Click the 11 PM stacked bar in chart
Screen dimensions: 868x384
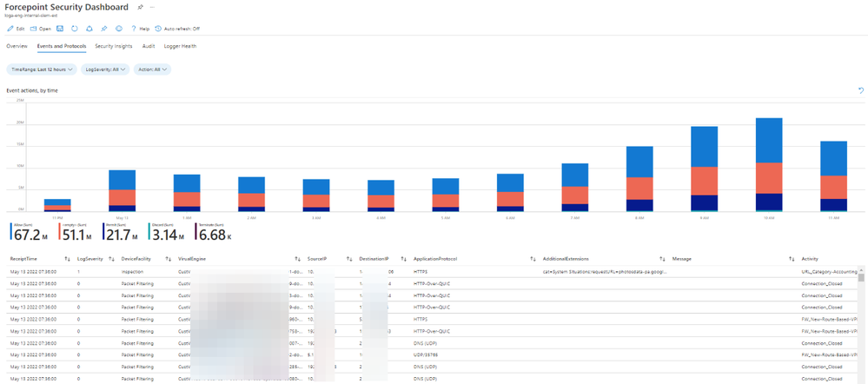coord(57,205)
